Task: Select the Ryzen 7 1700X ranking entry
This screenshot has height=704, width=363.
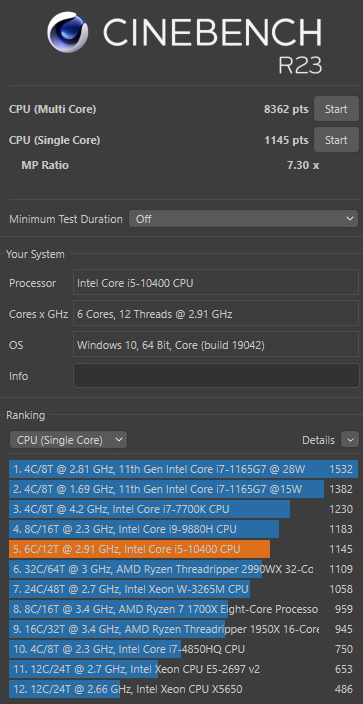Action: [183, 609]
